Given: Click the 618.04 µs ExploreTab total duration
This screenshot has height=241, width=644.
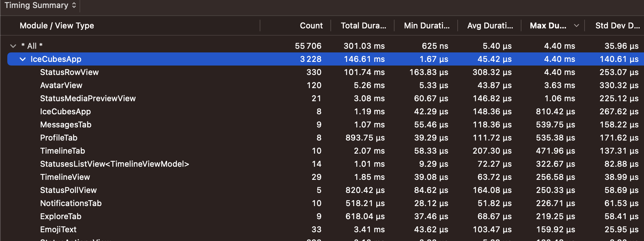Looking at the screenshot, I should point(365,216).
